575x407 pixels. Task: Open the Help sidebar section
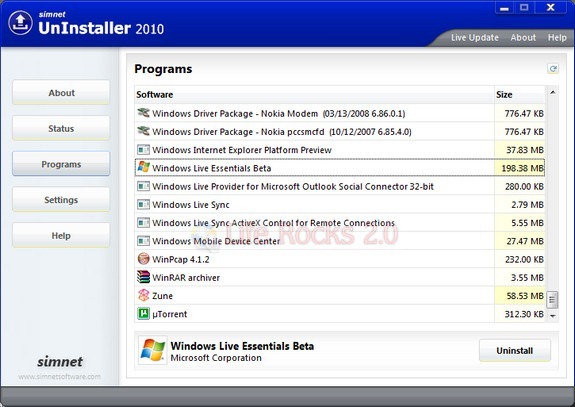click(x=61, y=235)
